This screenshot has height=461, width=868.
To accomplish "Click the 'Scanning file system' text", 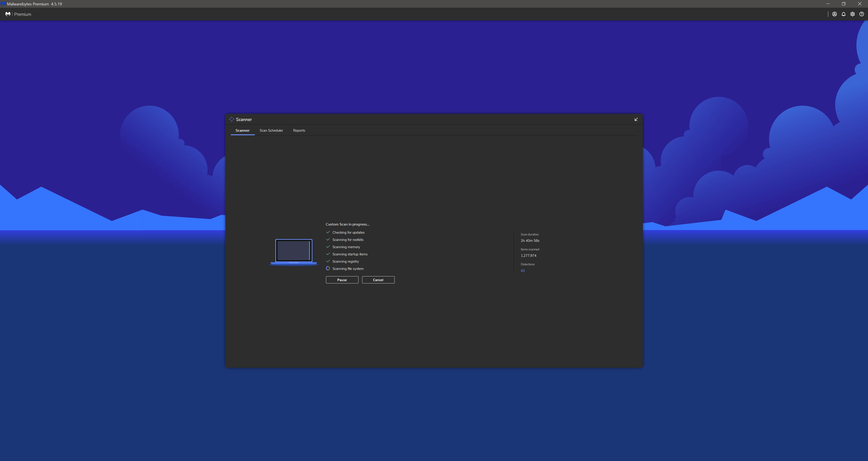I will coord(348,269).
